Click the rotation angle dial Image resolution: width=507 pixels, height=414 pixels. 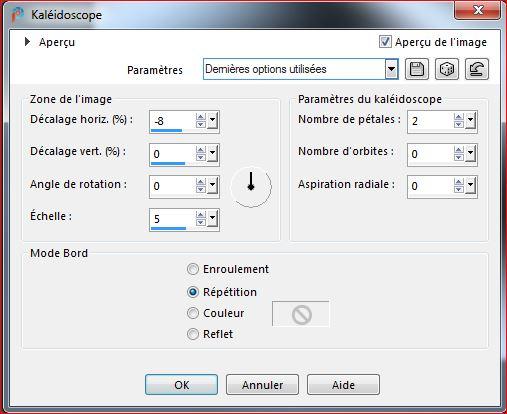coord(251,187)
